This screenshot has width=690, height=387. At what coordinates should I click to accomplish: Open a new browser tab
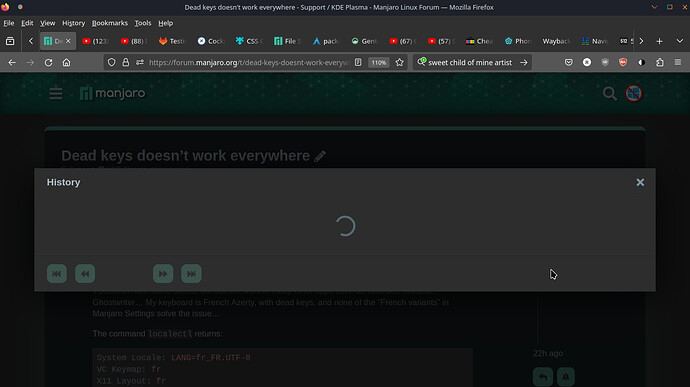tap(659, 41)
